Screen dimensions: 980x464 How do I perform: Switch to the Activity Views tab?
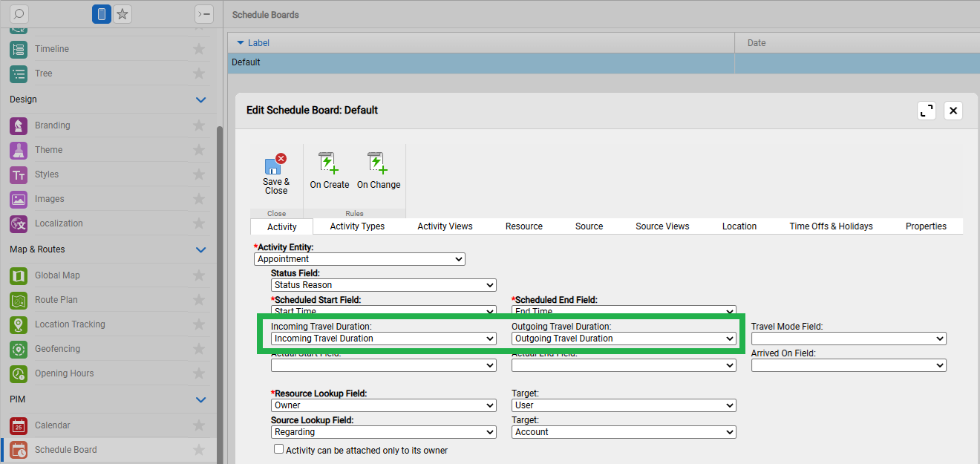pos(445,226)
